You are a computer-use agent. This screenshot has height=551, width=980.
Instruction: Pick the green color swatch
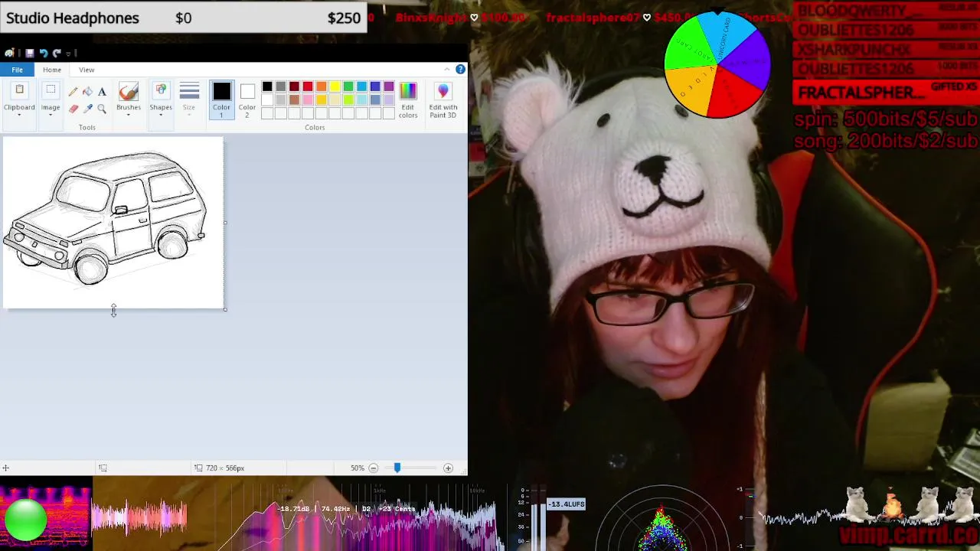(x=348, y=86)
